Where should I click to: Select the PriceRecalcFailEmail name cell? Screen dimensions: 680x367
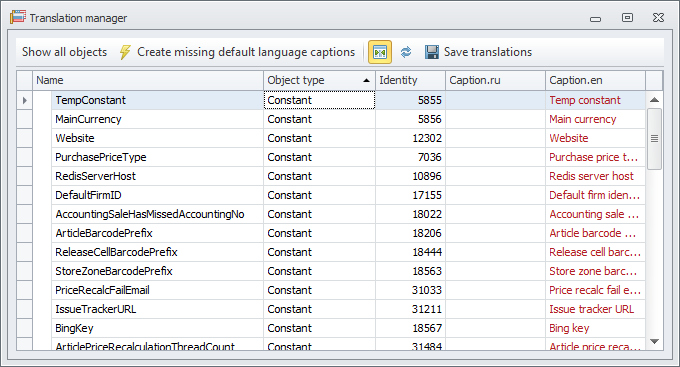pos(157,290)
